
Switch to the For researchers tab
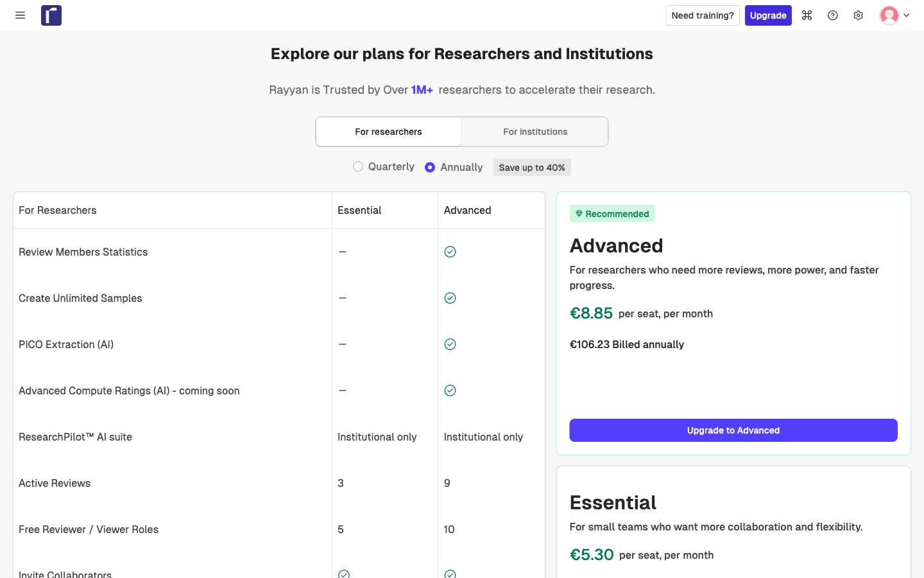coord(388,132)
